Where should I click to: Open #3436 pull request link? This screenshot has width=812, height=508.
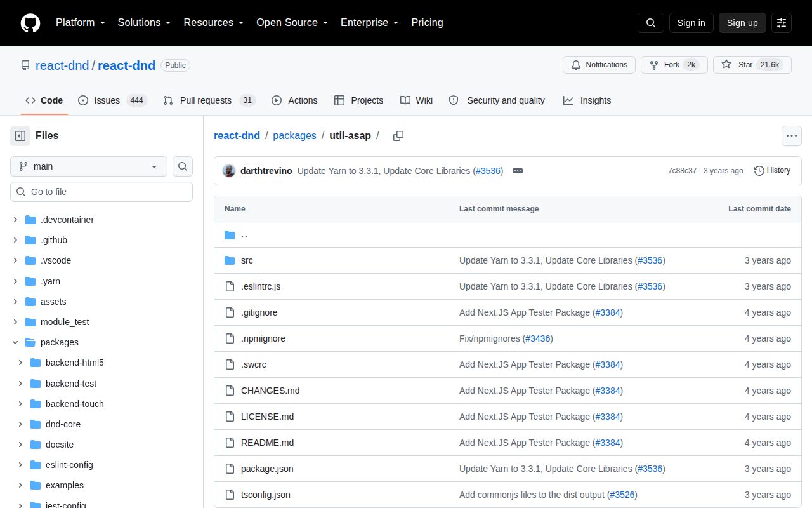pos(538,338)
